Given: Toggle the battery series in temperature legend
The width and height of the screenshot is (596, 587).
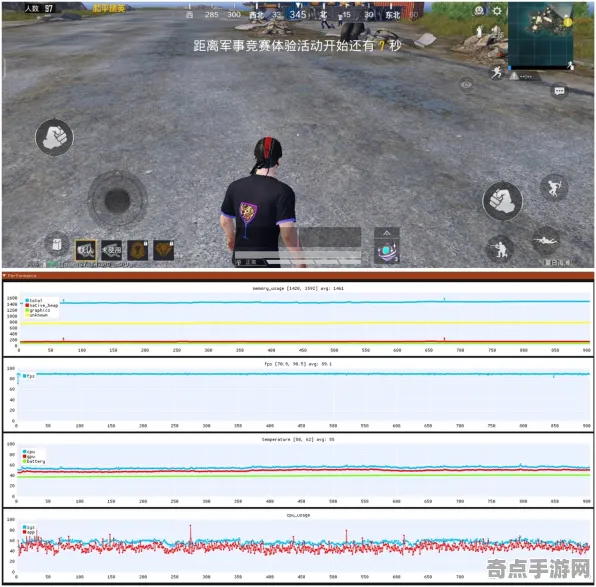Looking at the screenshot, I should (x=34, y=462).
